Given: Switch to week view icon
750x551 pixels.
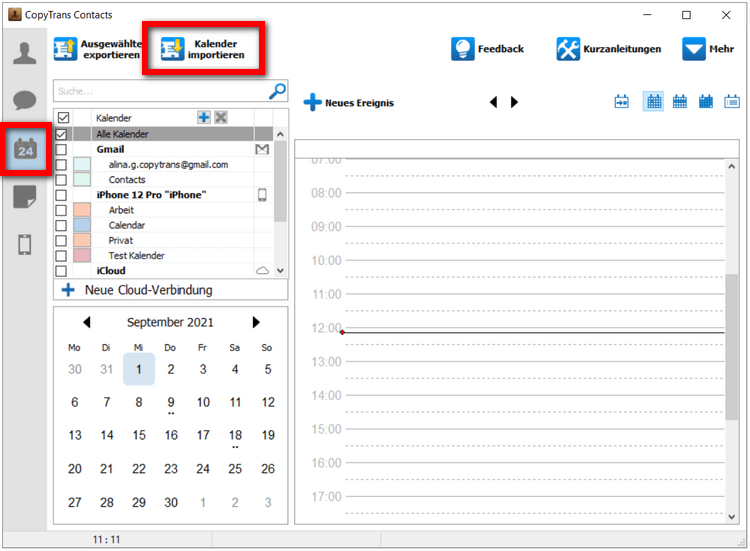Looking at the screenshot, I should (680, 101).
